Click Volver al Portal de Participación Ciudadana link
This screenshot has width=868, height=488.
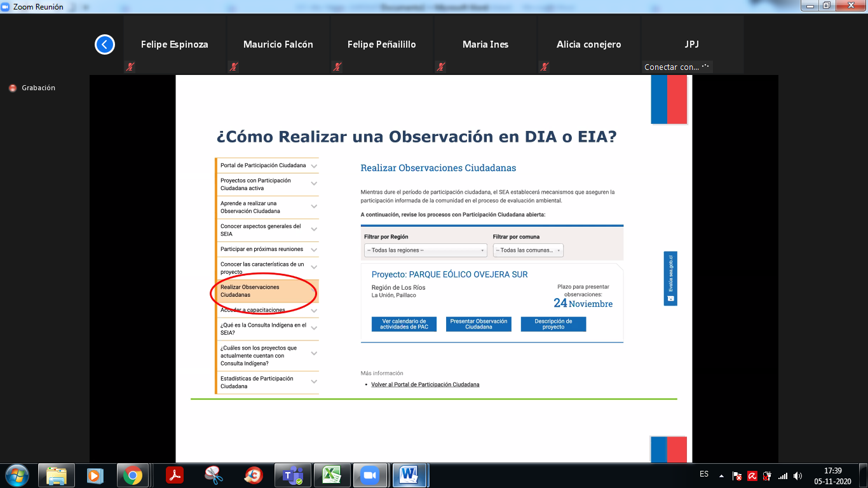point(425,384)
